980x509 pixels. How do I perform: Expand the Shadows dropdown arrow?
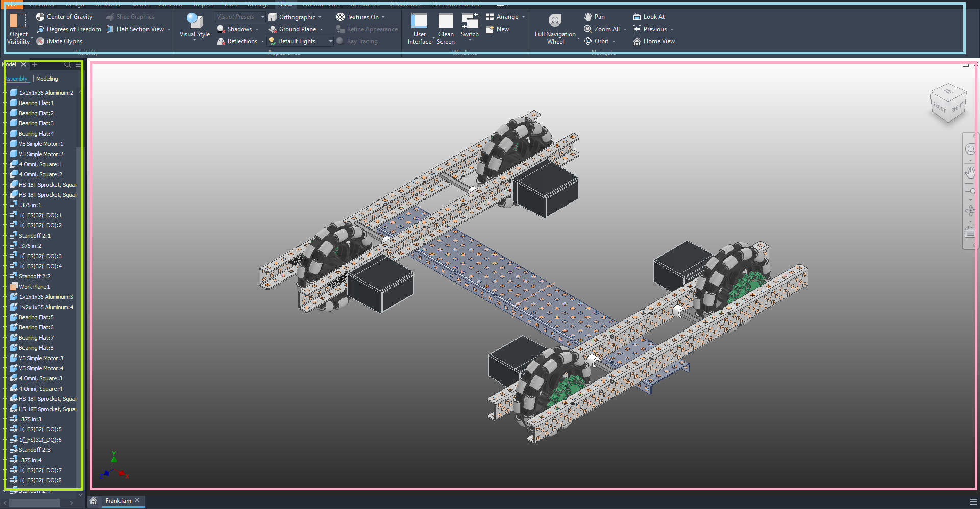point(257,30)
